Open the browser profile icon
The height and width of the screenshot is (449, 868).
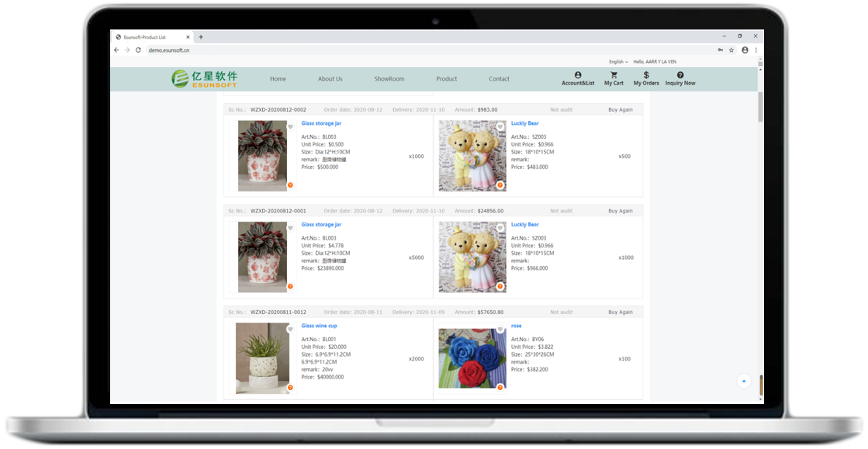[745, 50]
